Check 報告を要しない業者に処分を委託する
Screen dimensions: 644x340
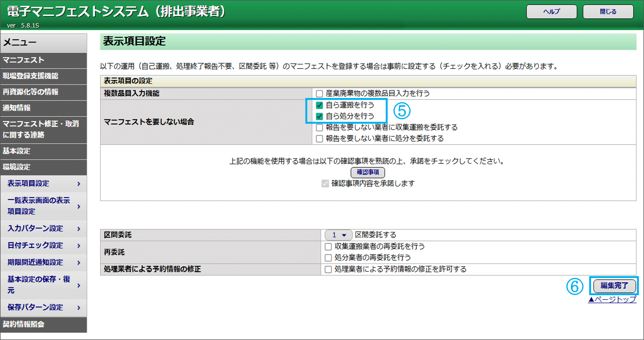319,139
